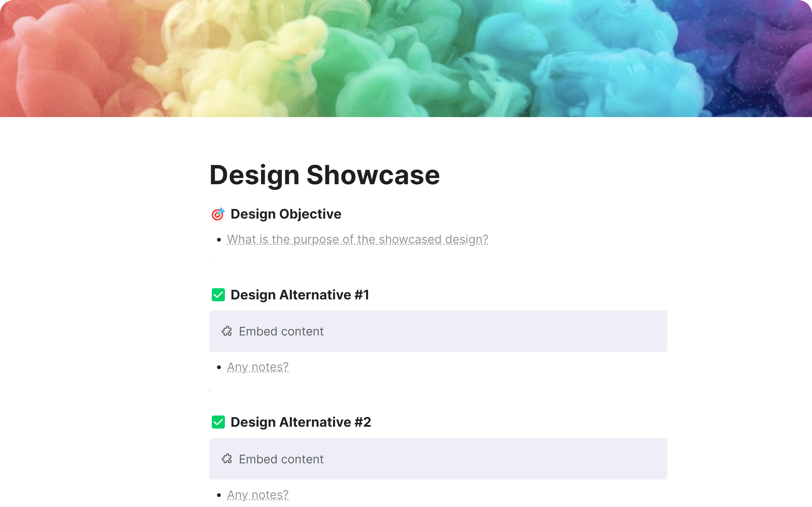The height and width of the screenshot is (507, 812).
Task: Open the first Embed content block
Action: [438, 331]
